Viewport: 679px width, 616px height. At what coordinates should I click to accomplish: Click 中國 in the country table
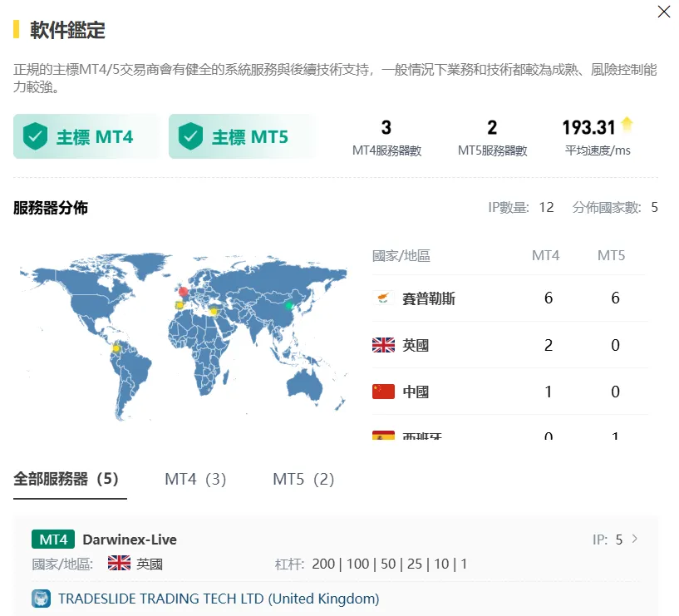click(x=416, y=392)
